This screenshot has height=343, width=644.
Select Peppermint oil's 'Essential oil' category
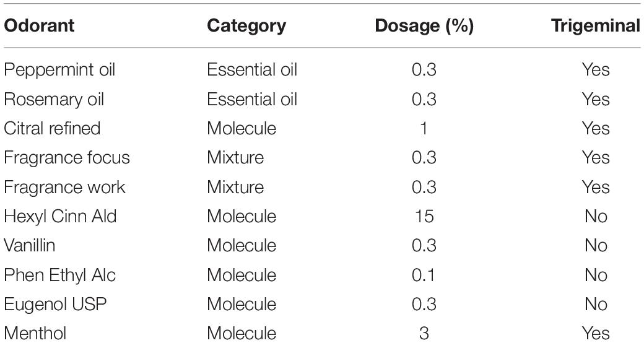252,70
